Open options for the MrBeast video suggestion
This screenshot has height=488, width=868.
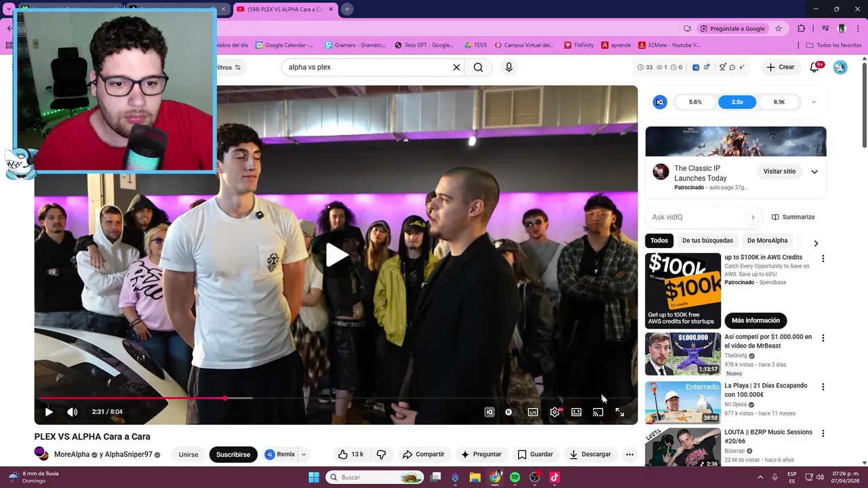coord(823,338)
